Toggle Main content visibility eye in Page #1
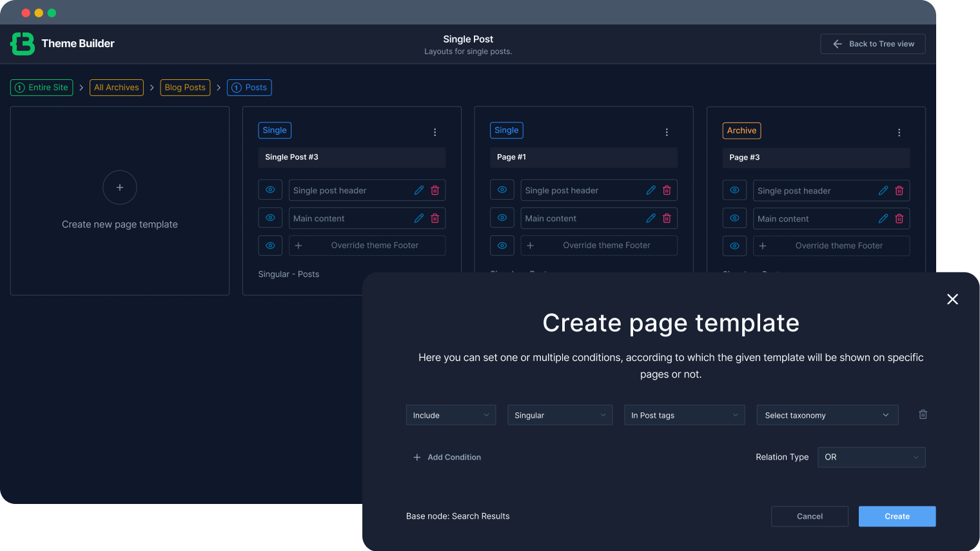This screenshot has width=980, height=551. point(502,218)
